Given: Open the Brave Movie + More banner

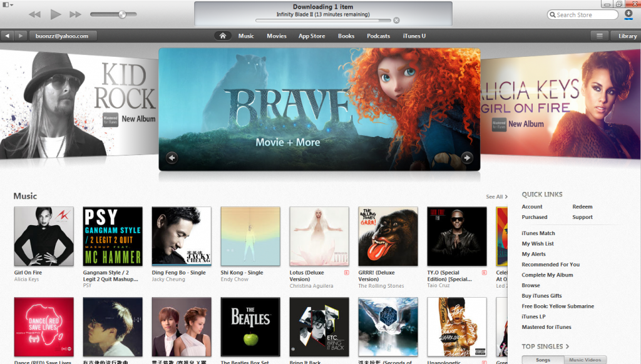Looking at the screenshot, I should click(319, 109).
